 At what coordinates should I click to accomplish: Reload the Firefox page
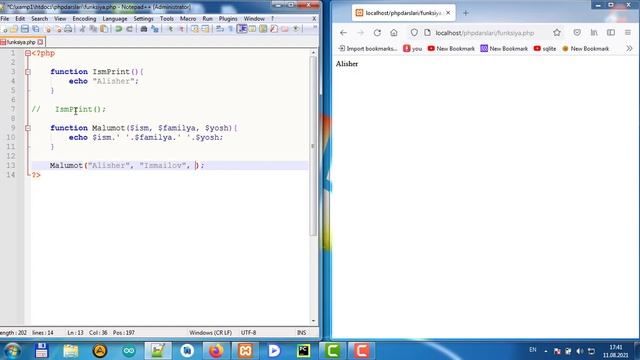(x=377, y=33)
